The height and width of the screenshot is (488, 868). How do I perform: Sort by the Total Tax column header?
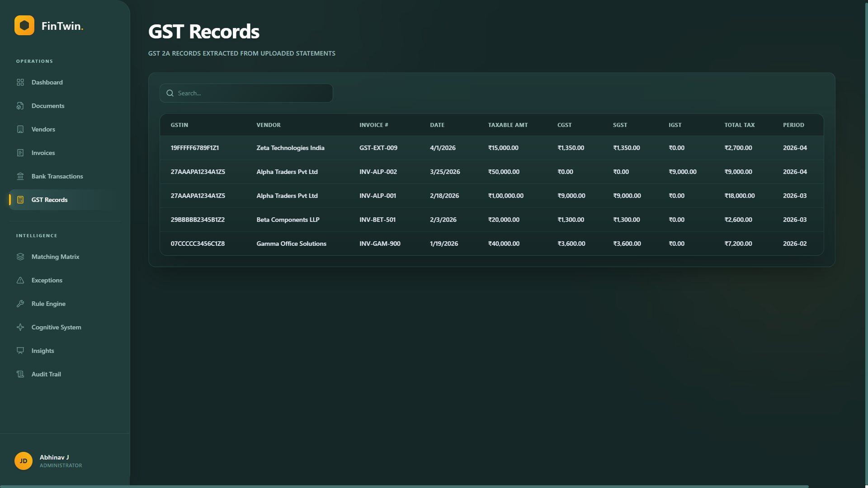coord(739,125)
